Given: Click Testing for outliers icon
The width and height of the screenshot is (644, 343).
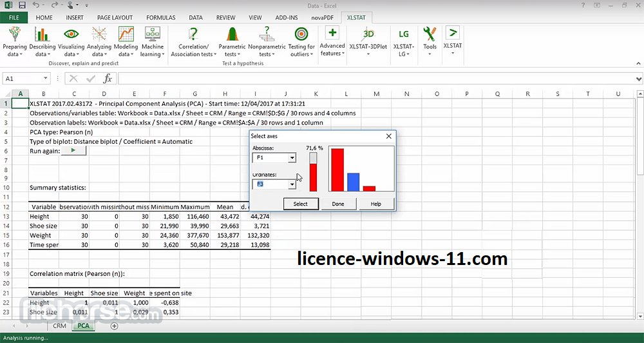Looking at the screenshot, I should 301,35.
